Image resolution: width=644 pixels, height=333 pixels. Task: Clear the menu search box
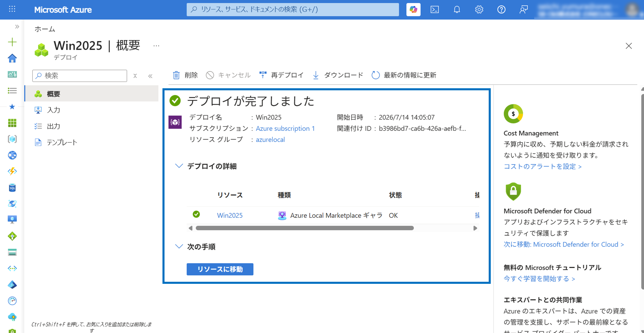[x=135, y=76]
